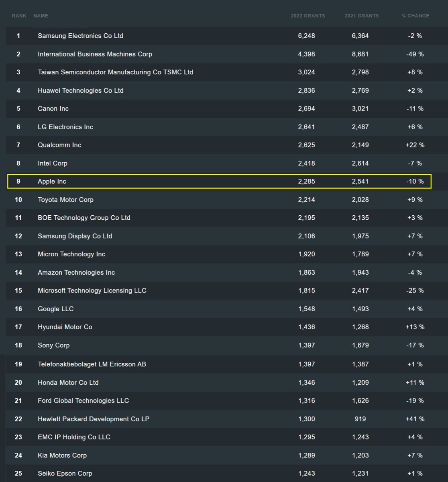Select International Business Machines Corp name
The width and height of the screenshot is (448, 482).
pyautogui.click(x=95, y=54)
